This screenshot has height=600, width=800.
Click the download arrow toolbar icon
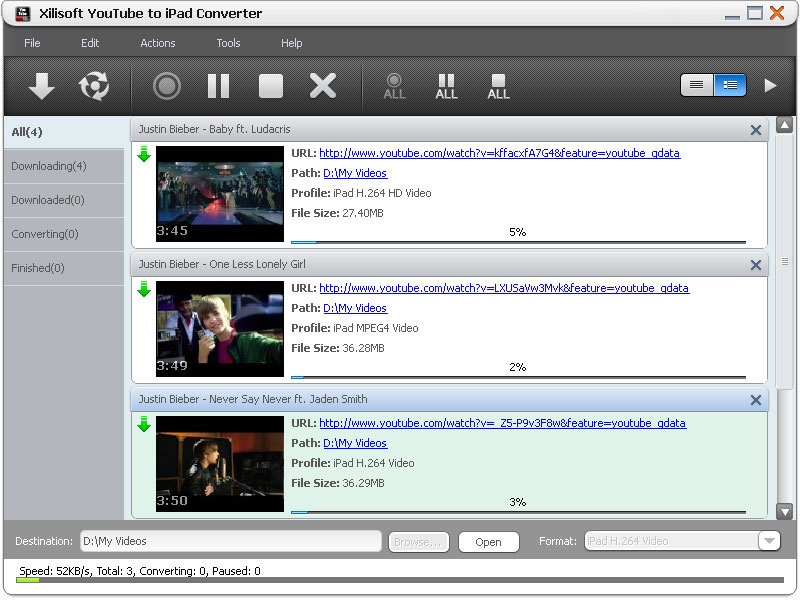(x=41, y=86)
